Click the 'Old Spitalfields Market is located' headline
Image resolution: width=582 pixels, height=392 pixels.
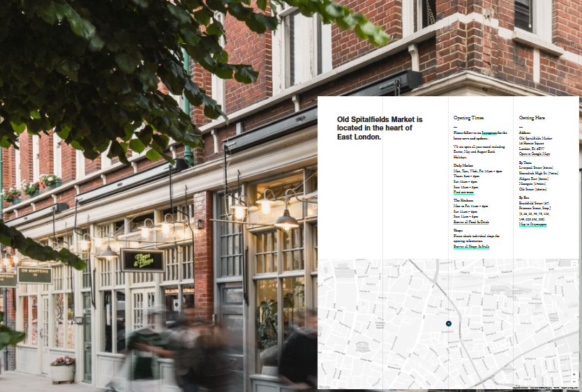coord(379,128)
